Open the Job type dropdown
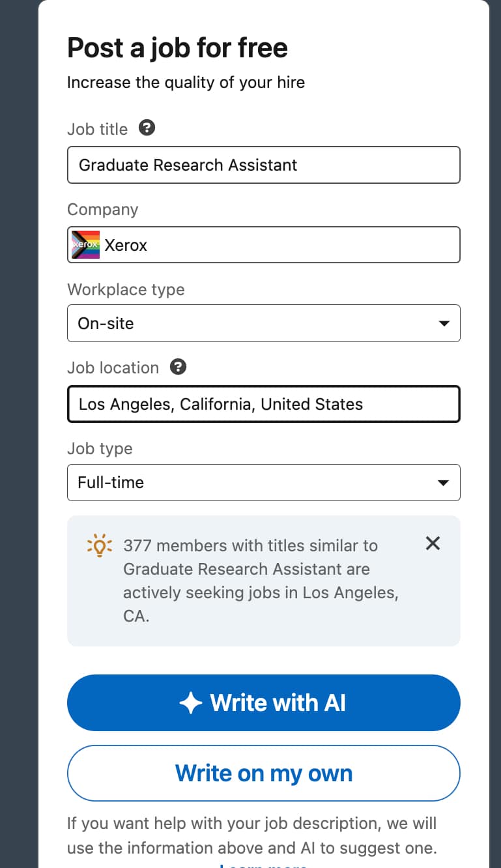The width and height of the screenshot is (501, 868). coord(263,482)
